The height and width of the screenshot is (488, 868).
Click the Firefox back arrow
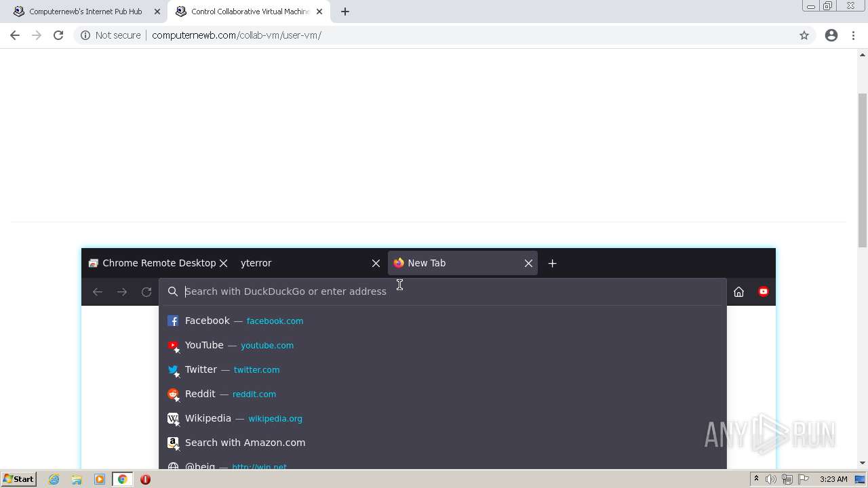(x=98, y=291)
